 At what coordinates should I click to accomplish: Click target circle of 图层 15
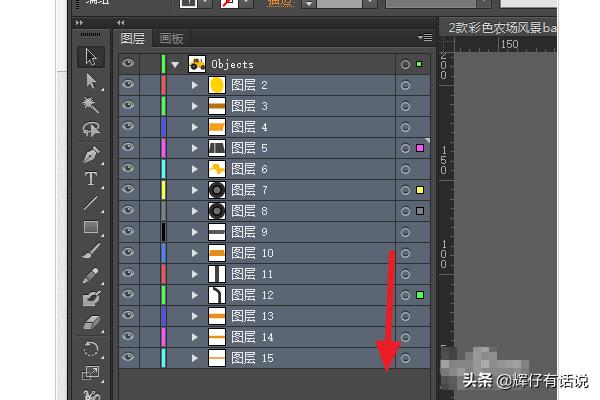[405, 358]
